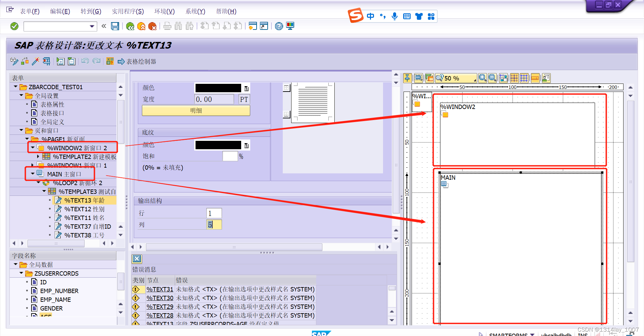Click the marquee select window icon
Viewport: 644px width, 336px height.
418,78
